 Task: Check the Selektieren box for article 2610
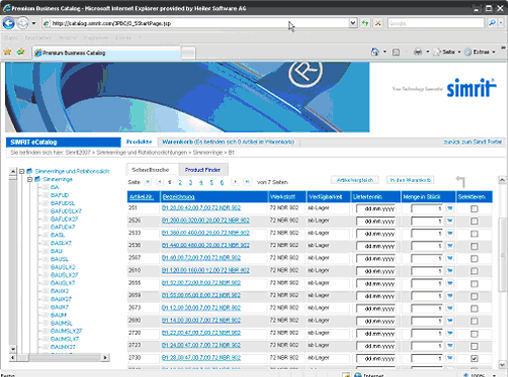click(474, 271)
